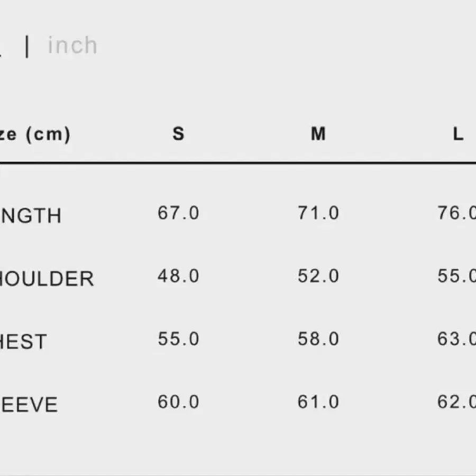Click the Size (cm) column header
Viewport: 476px width, 476px height.
click(34, 134)
